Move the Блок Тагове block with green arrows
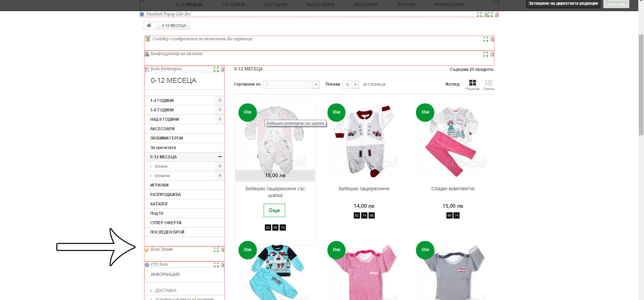 point(216,250)
